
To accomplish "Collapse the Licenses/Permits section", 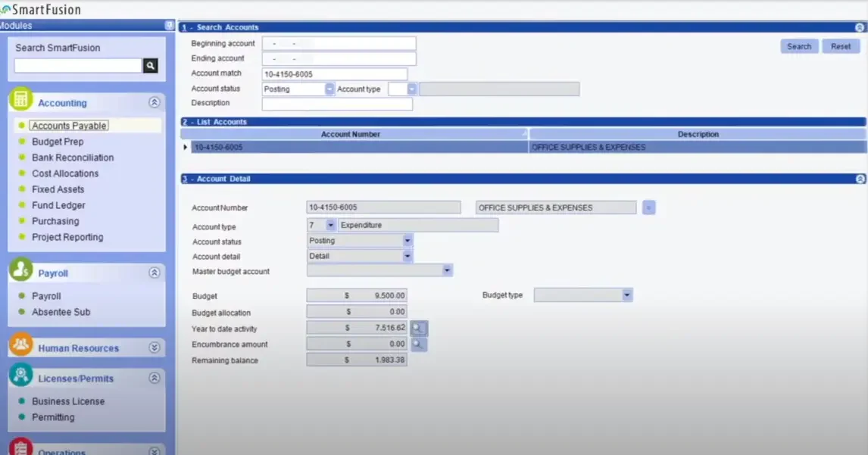I will click(x=155, y=378).
